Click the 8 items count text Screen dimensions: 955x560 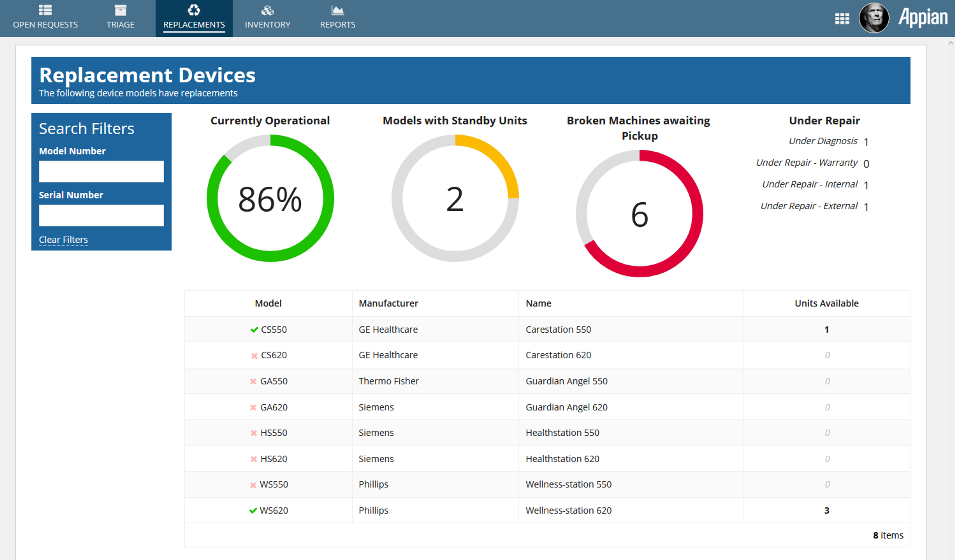pyautogui.click(x=888, y=535)
